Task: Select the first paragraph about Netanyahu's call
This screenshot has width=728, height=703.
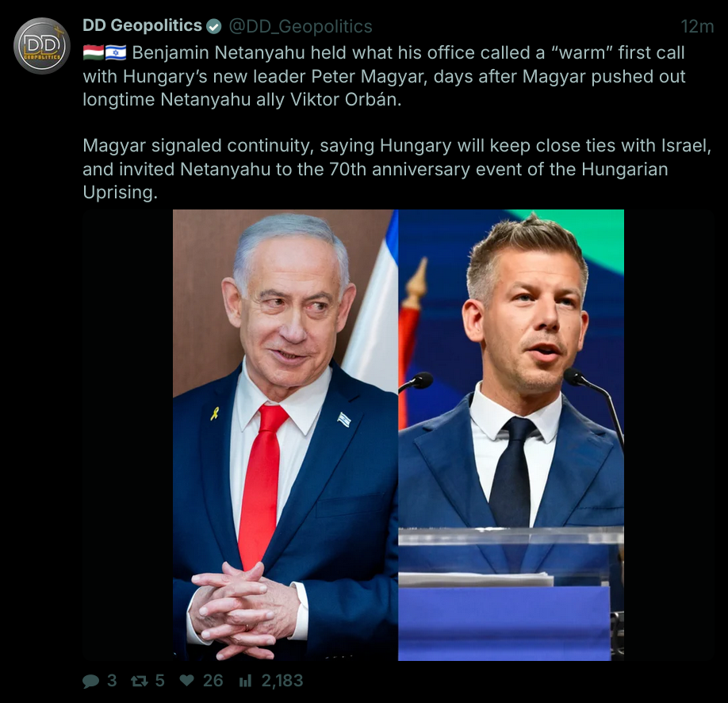Action: pos(384,76)
